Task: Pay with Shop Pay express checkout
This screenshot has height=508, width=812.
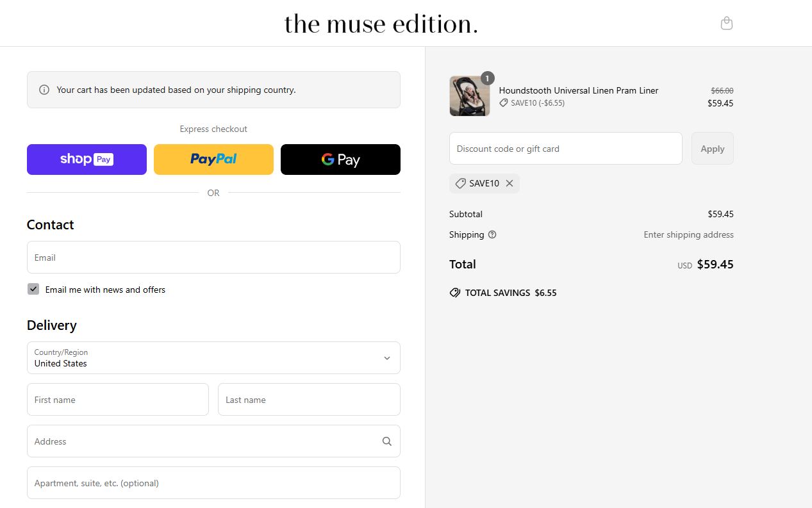Action: [87, 160]
